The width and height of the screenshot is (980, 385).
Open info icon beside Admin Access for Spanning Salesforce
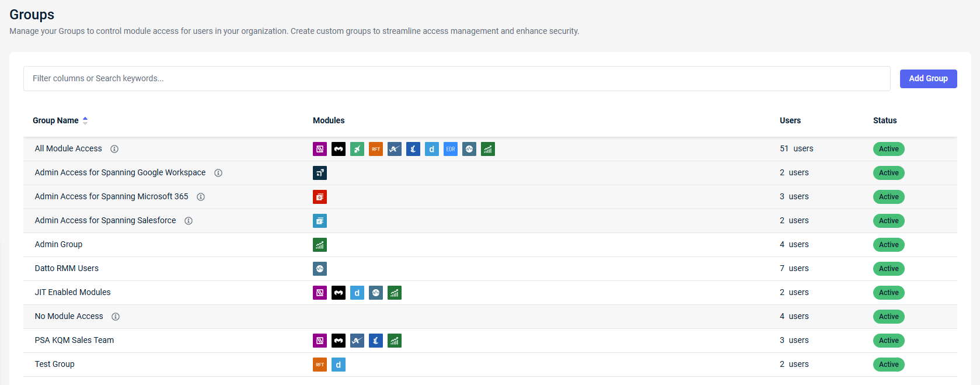pyautogui.click(x=189, y=221)
